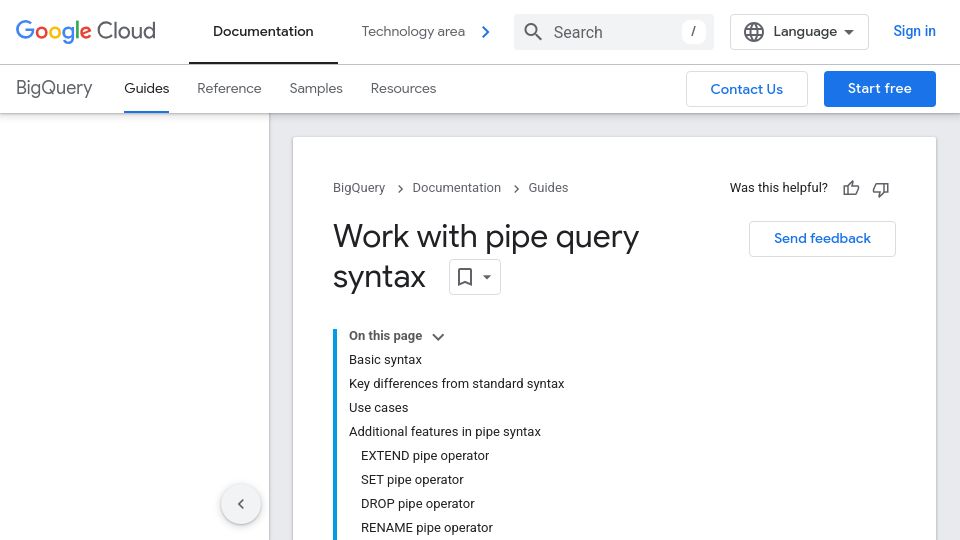Open the Samples tab
Viewport: 960px width, 540px height.
[316, 88]
